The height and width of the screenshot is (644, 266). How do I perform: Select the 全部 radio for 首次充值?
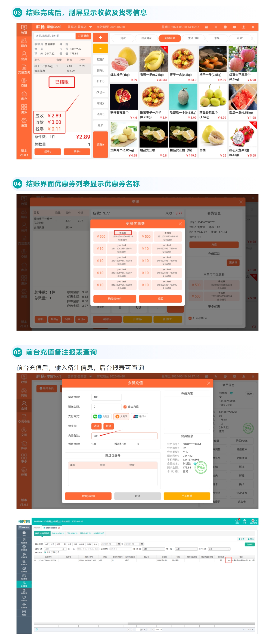tap(45, 552)
